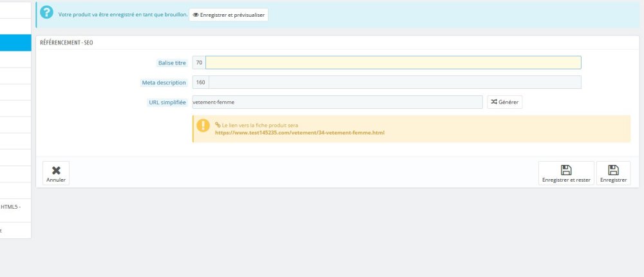Screen dimensions: 644x277
Task: Click the 70 character counter for Balise titre
Action: [x=199, y=62]
